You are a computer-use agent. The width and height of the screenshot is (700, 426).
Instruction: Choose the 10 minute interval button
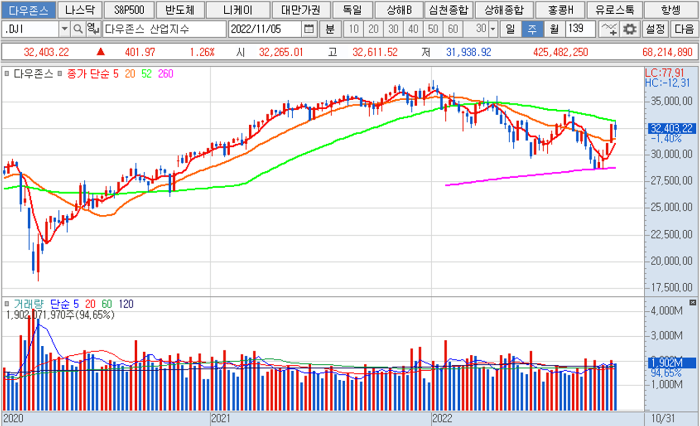tap(354, 29)
